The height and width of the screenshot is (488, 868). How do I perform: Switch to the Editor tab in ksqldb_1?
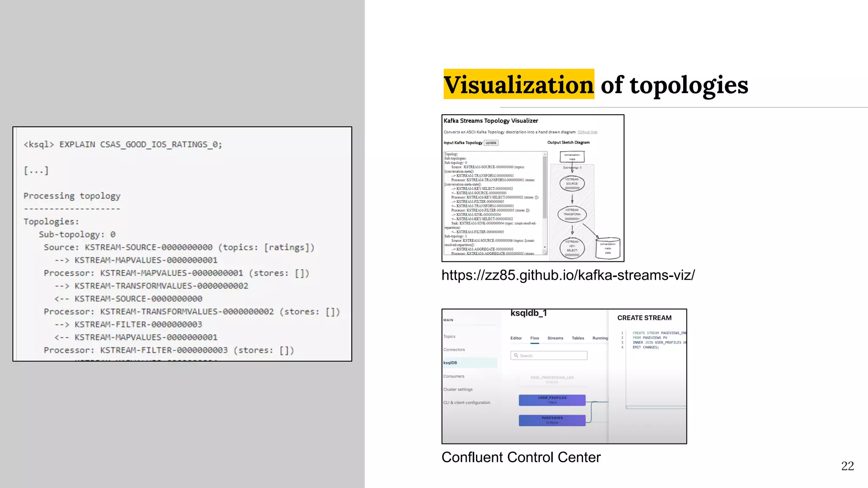click(x=516, y=338)
